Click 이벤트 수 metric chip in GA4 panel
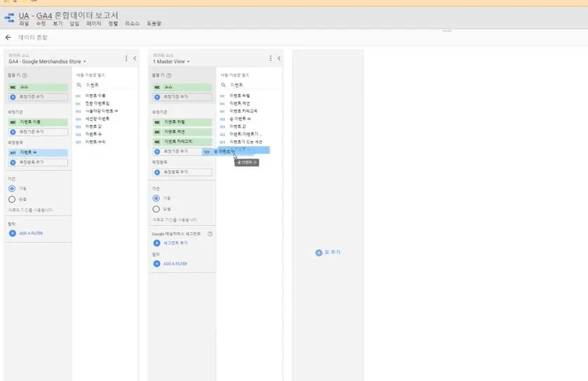 click(x=38, y=153)
